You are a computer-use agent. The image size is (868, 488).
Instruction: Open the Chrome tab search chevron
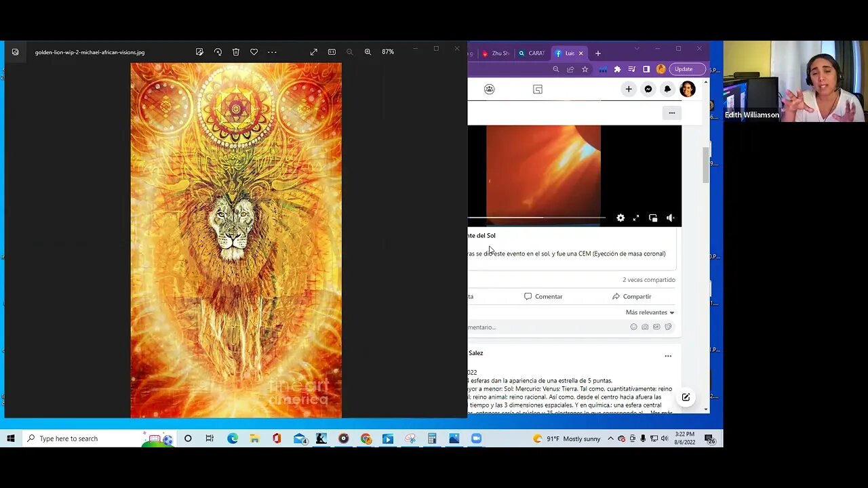pyautogui.click(x=637, y=49)
